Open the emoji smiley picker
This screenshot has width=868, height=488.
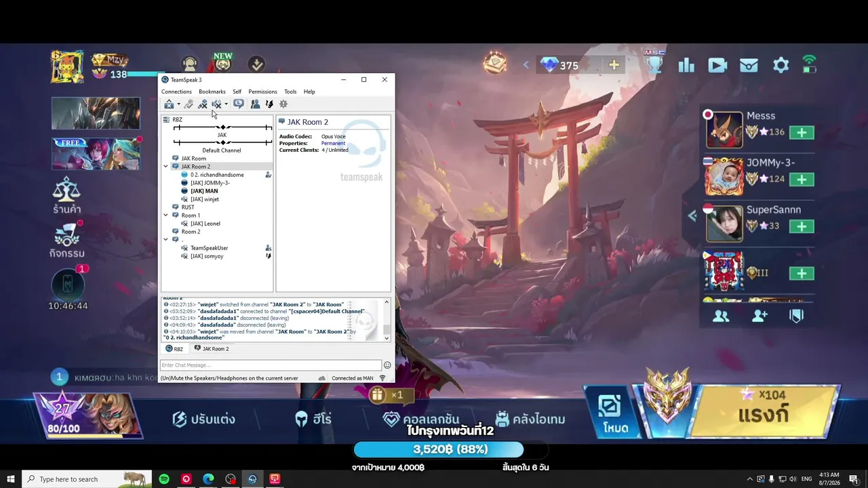tap(387, 365)
